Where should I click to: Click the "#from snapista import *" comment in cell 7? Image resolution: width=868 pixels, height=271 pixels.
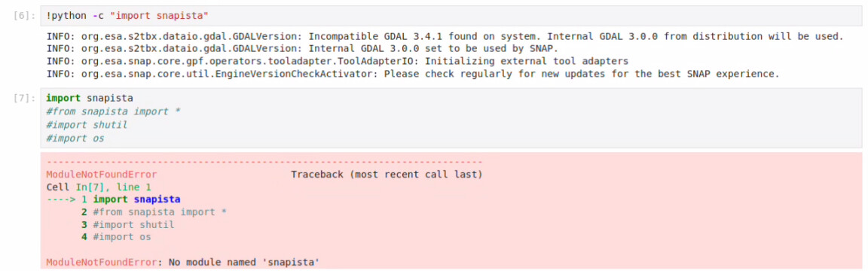pos(115,111)
